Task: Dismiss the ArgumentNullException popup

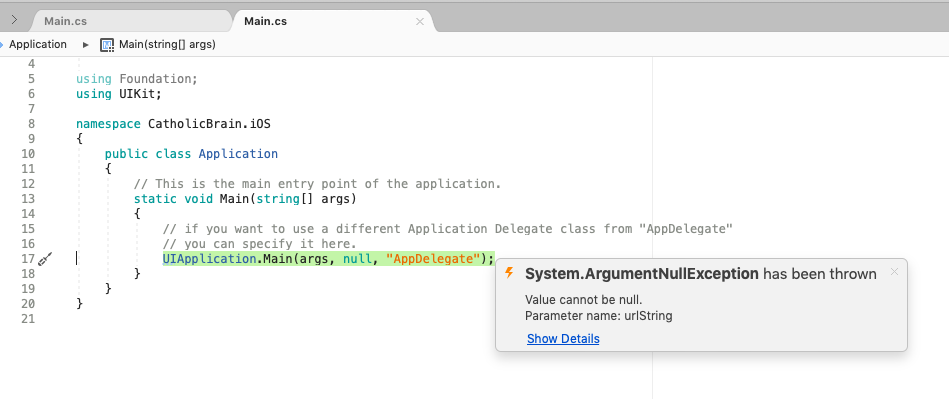Action: pos(894,272)
